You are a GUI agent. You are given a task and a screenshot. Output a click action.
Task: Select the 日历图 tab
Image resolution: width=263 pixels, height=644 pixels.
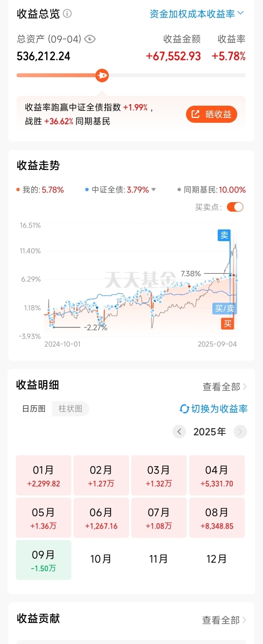click(x=34, y=409)
